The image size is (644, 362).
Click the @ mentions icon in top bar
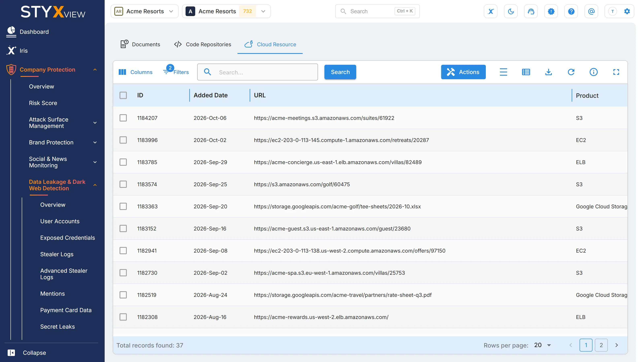pos(591,11)
